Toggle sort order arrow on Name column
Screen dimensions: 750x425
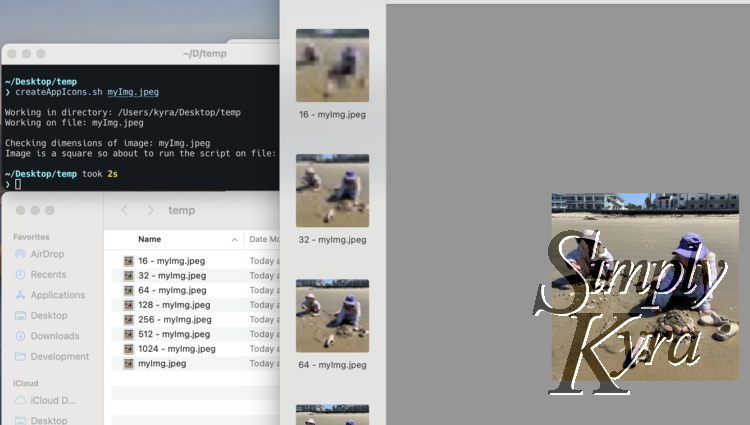pyautogui.click(x=234, y=240)
